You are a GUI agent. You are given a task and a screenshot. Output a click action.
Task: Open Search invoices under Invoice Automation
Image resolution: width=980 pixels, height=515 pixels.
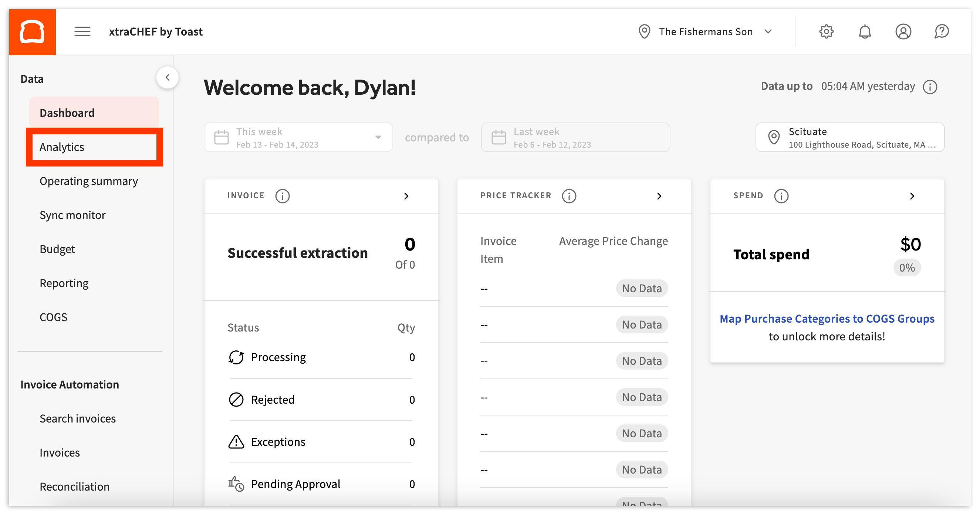point(77,418)
